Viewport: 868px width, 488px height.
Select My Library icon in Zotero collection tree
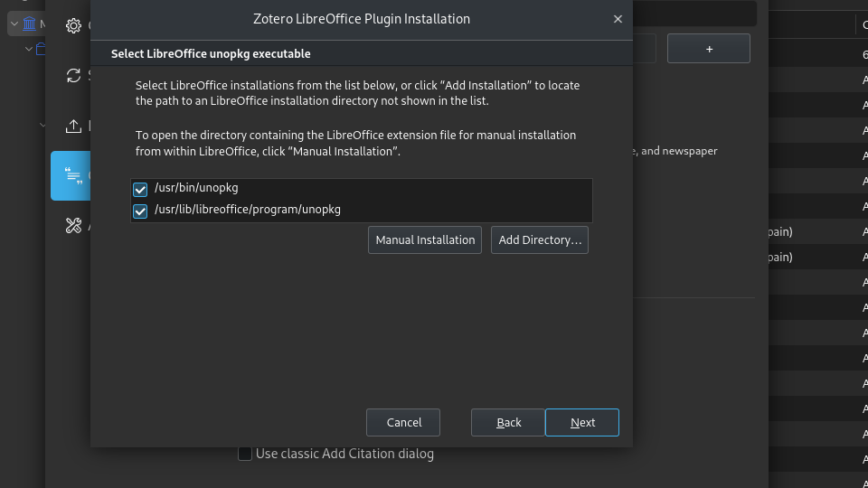tap(29, 23)
